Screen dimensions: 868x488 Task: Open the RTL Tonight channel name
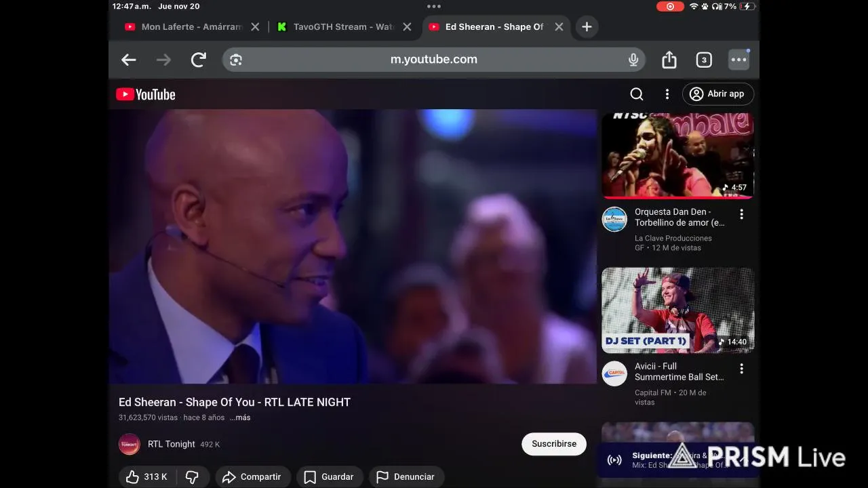(x=172, y=444)
